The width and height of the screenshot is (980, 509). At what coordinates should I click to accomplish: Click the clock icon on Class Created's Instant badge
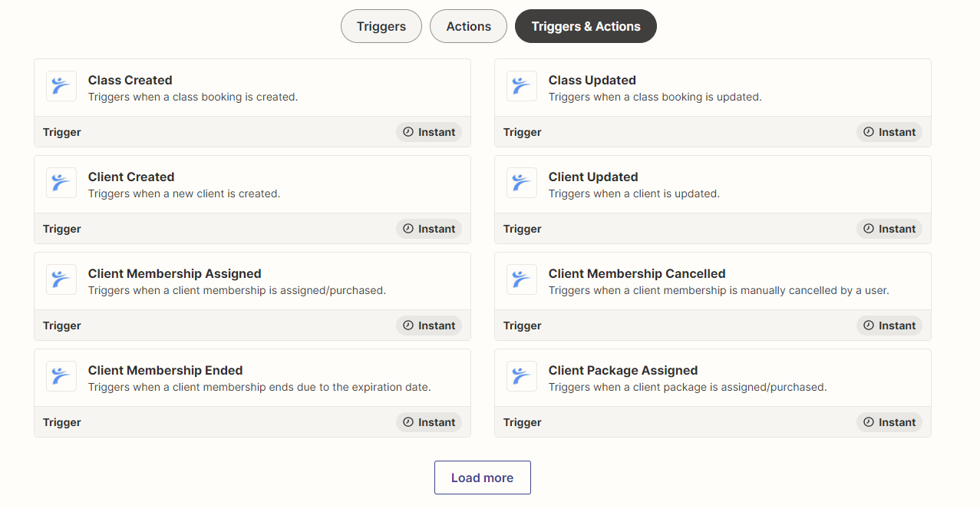coord(408,131)
